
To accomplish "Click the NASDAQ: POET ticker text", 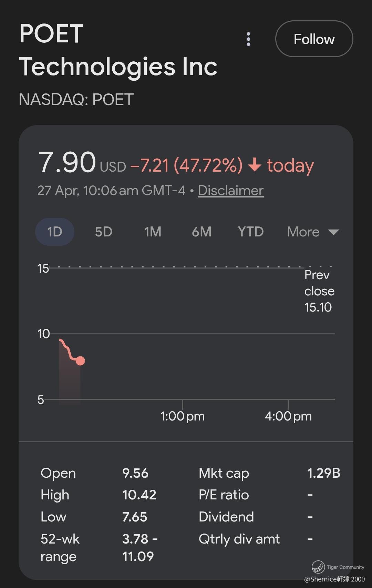I will click(x=76, y=100).
